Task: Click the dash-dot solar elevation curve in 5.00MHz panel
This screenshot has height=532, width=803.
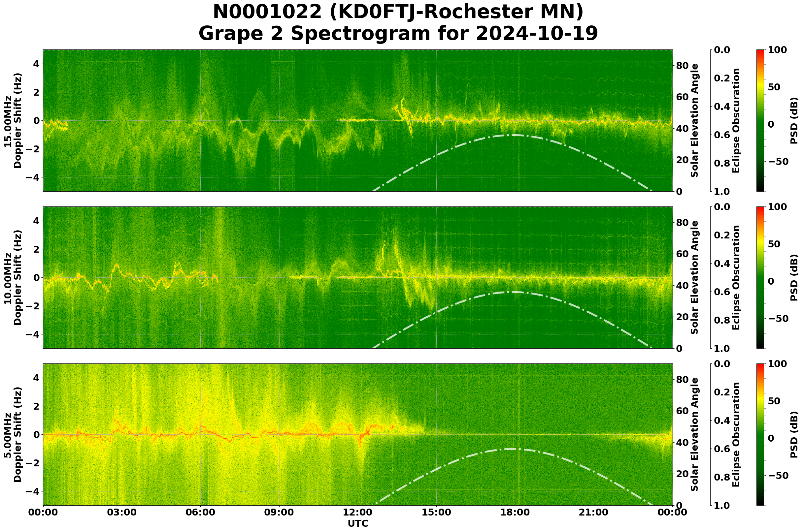Action: [x=513, y=449]
